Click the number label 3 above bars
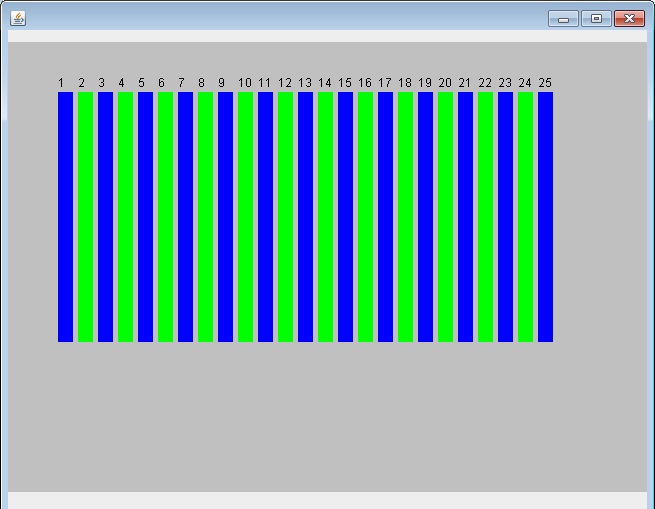The image size is (655, 509). tap(101, 83)
